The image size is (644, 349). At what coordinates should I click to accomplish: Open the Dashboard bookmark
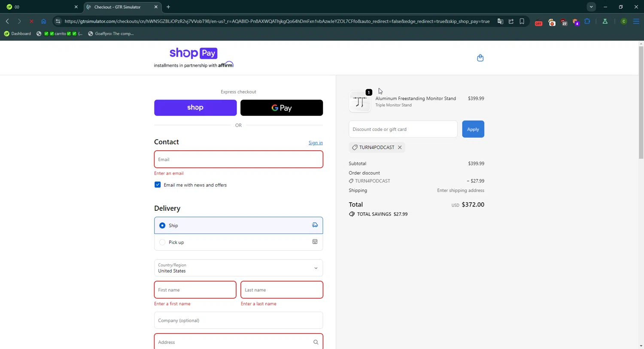pos(18,33)
